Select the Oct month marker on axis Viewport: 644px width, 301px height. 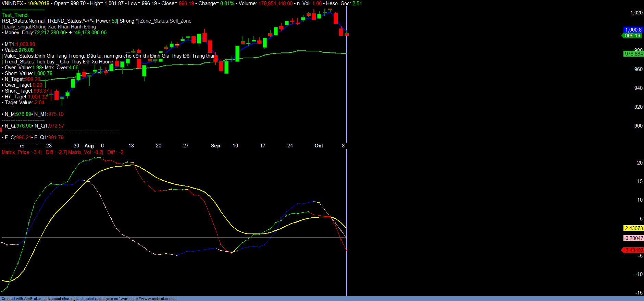[x=319, y=146]
